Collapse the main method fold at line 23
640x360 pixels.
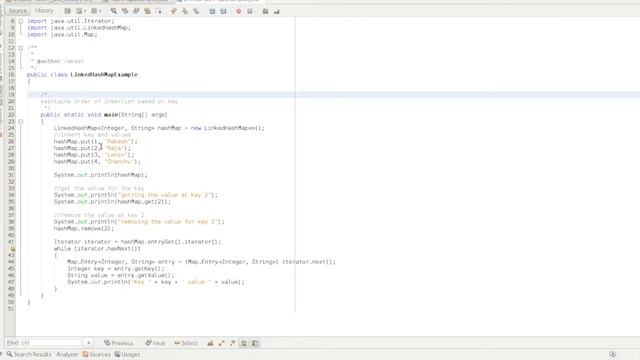pos(20,122)
